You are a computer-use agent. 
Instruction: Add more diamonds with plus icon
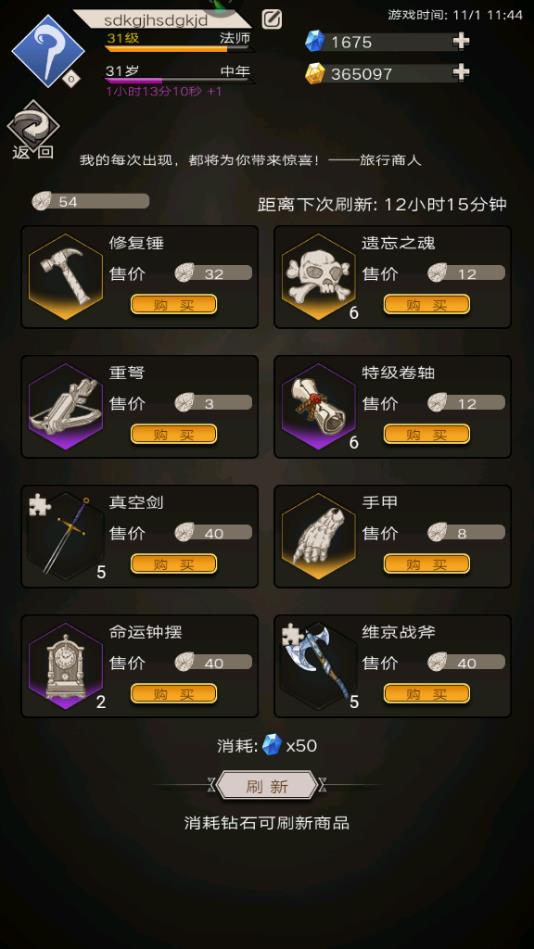click(461, 41)
